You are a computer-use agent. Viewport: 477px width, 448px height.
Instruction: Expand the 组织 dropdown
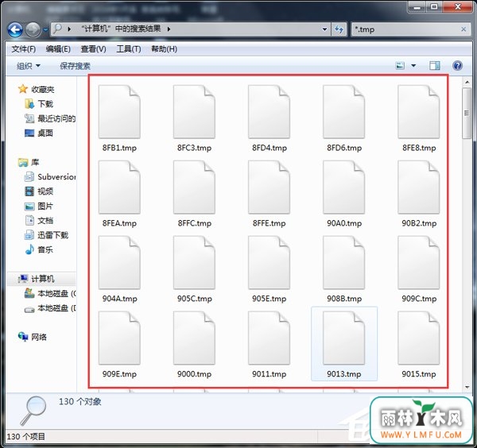point(29,66)
